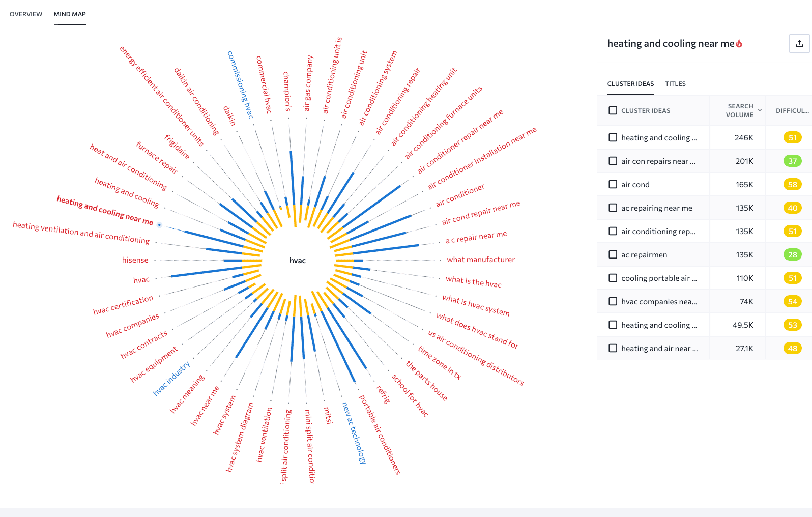Click difficulty badge 58 for air cond
Image resolution: width=812 pixels, height=517 pixels.
[x=792, y=185]
